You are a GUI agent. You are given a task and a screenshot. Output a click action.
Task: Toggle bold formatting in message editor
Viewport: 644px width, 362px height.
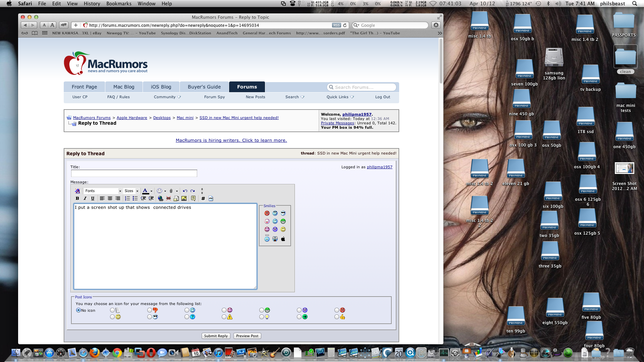(x=77, y=198)
